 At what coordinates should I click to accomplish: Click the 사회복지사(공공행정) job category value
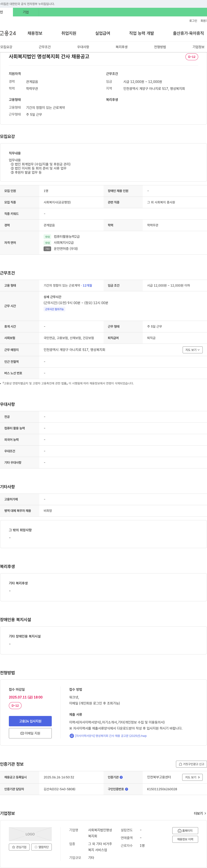(x=57, y=202)
